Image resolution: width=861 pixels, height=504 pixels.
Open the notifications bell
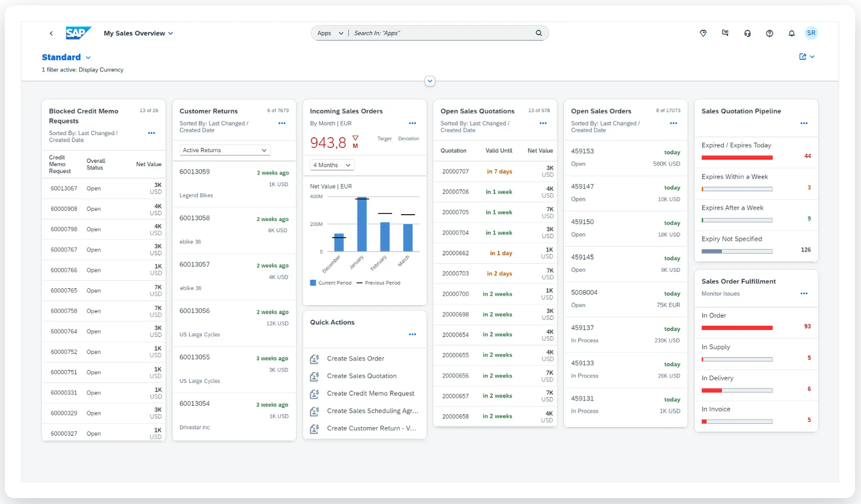792,33
